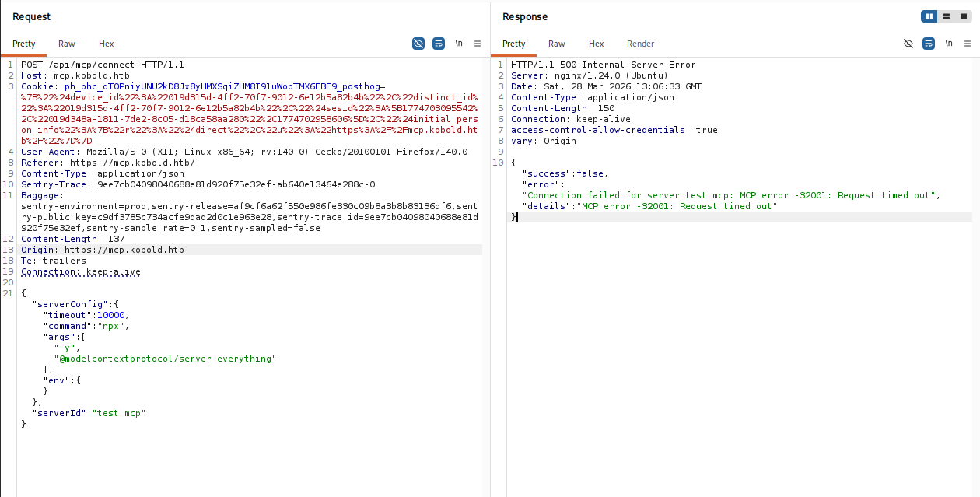Viewport: 980px width, 497px height.
Task: Toggle URL decoding hide icon in Request panel
Action: coord(418,44)
